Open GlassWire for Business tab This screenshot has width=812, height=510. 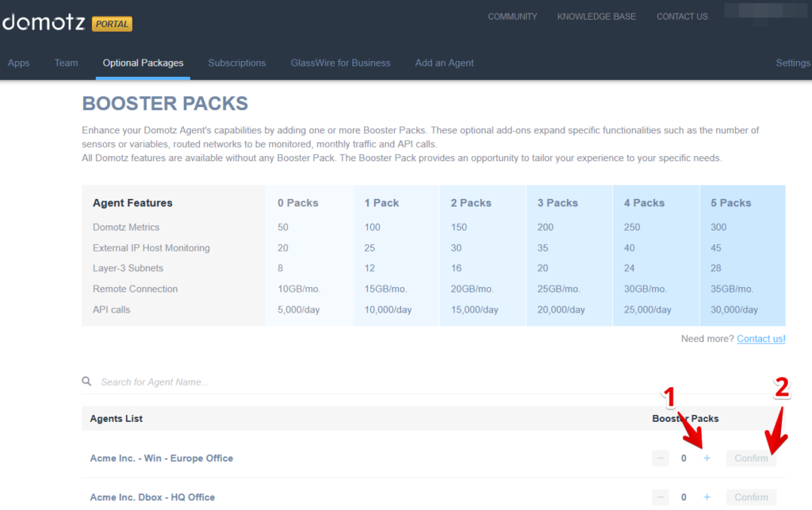click(x=340, y=63)
